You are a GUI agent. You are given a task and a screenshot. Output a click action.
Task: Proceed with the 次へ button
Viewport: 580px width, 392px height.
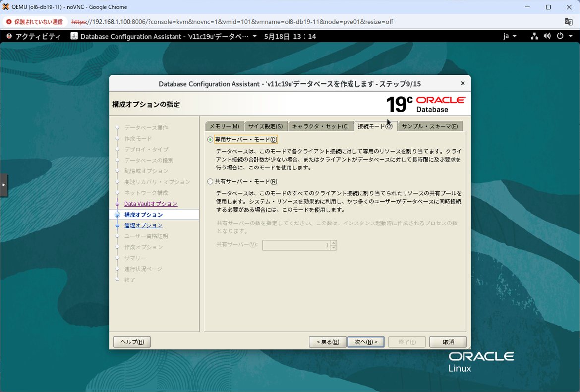click(x=366, y=342)
